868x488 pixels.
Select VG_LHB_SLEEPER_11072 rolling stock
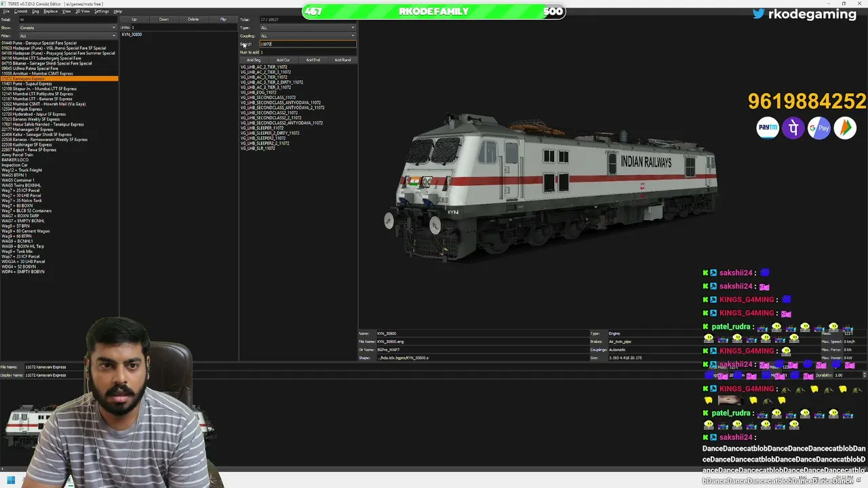tap(262, 128)
